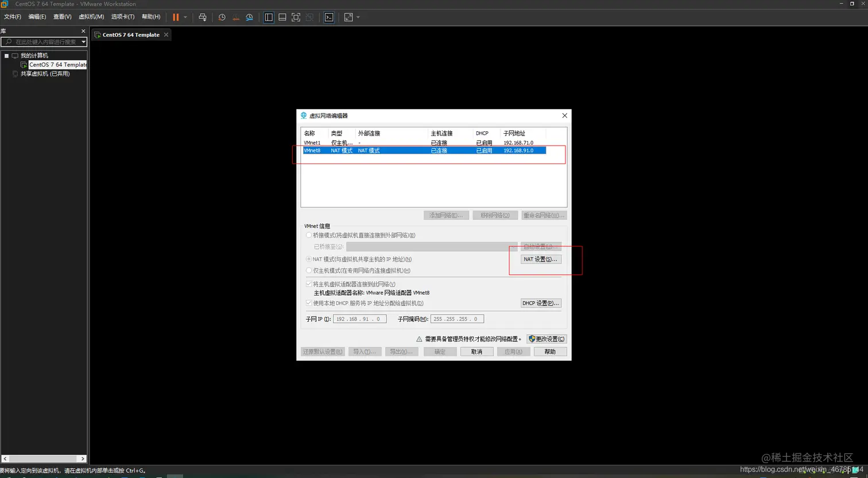Click the VM icon on CentOS tab
The width and height of the screenshot is (868, 478).
point(98,35)
